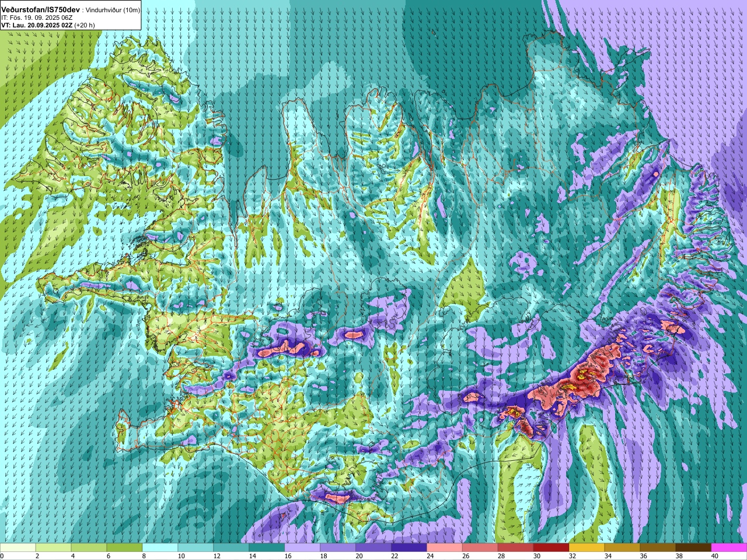Click the 20–22 violet legend swatch
Image resolution: width=747 pixels, height=560 pixels.
pyautogui.click(x=373, y=548)
